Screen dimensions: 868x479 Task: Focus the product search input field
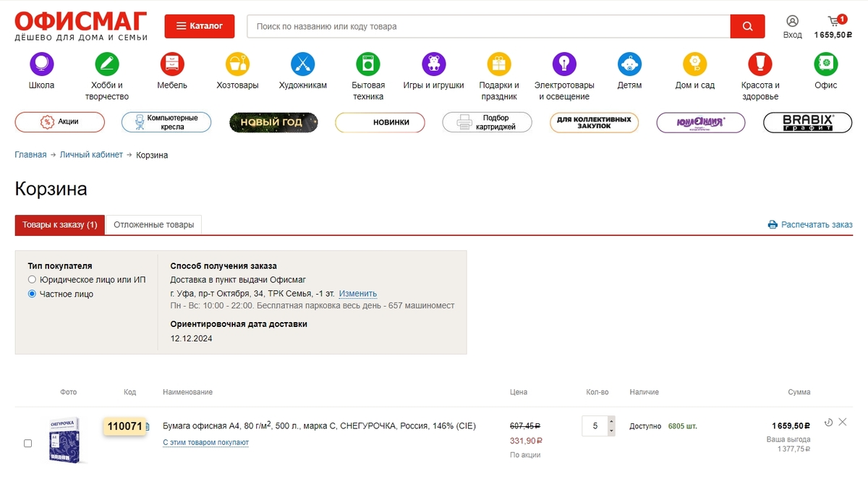(488, 26)
